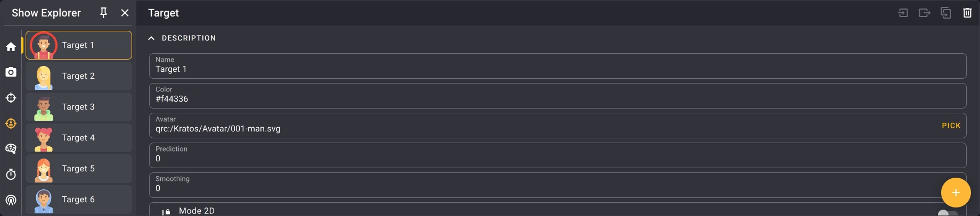Select Target 2 in the list
Viewport: 980px width, 216px height.
pyautogui.click(x=79, y=76)
